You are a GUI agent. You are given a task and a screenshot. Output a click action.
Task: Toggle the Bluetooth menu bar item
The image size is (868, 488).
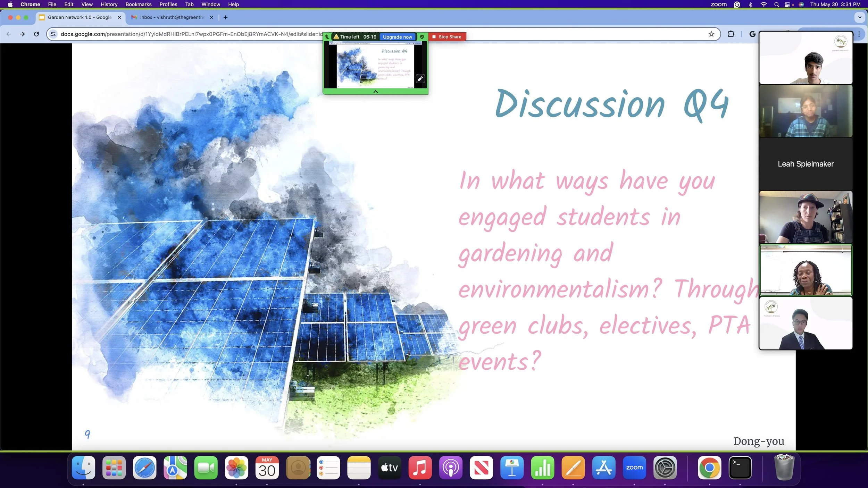(x=750, y=5)
